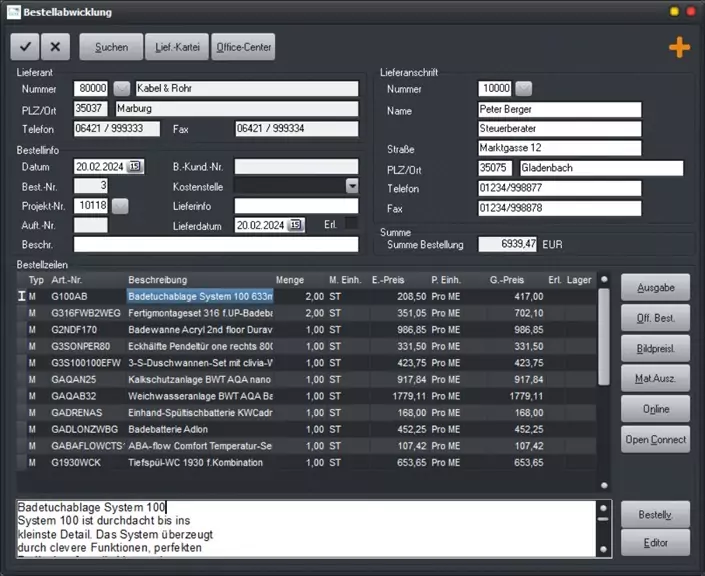Viewport: 705px width, 576px height.
Task: Expand the Kostenstelle dropdown
Action: [x=352, y=186]
